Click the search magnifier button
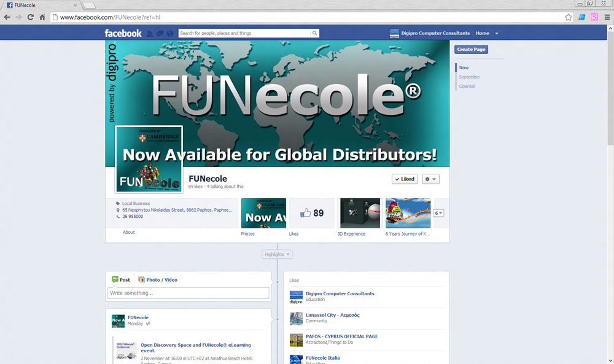The height and width of the screenshot is (364, 614). (315, 33)
